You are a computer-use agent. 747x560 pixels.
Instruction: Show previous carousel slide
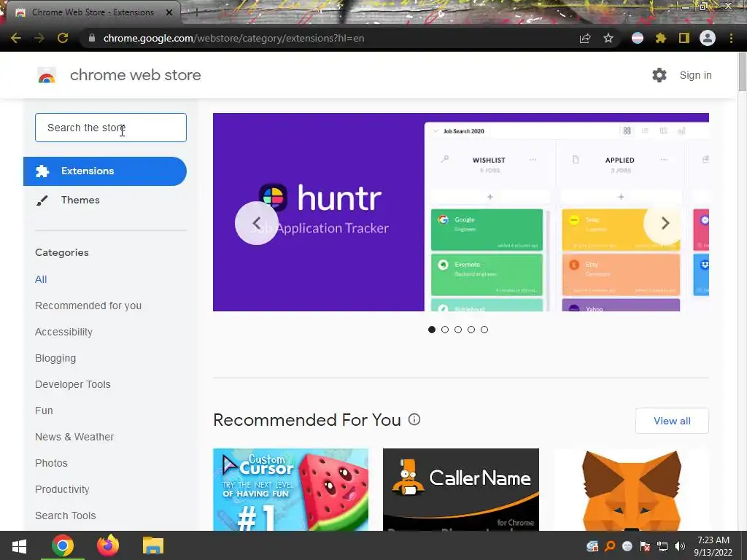coord(257,223)
